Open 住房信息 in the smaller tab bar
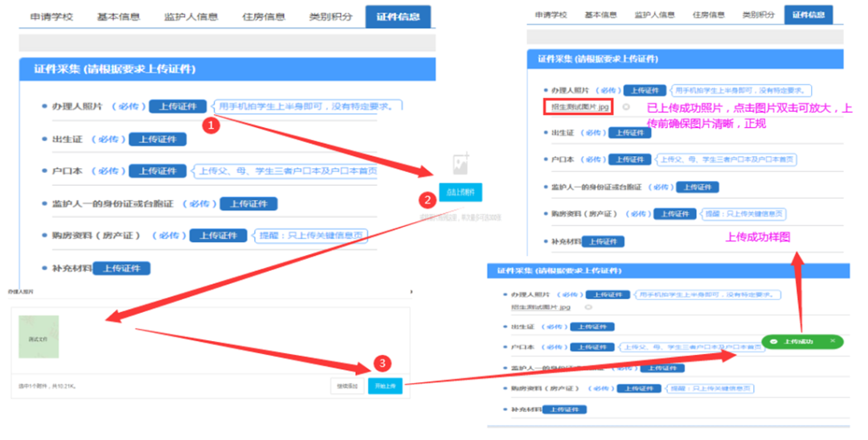This screenshot has height=440, width=868. (x=709, y=15)
